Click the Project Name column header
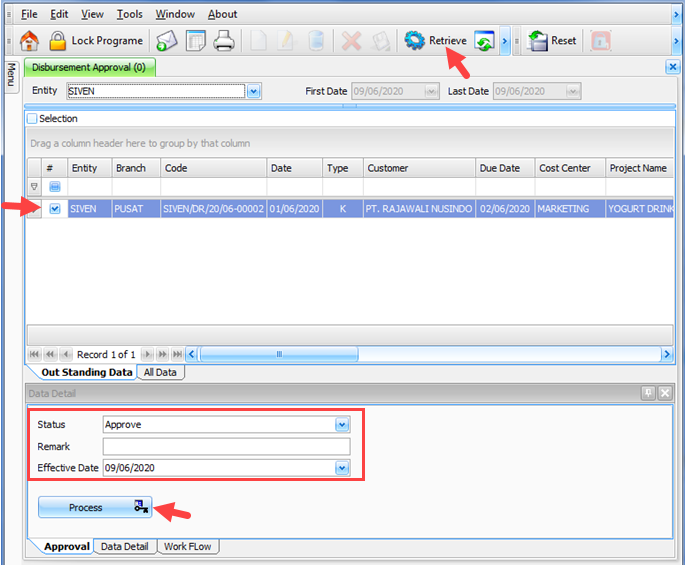 click(x=640, y=168)
